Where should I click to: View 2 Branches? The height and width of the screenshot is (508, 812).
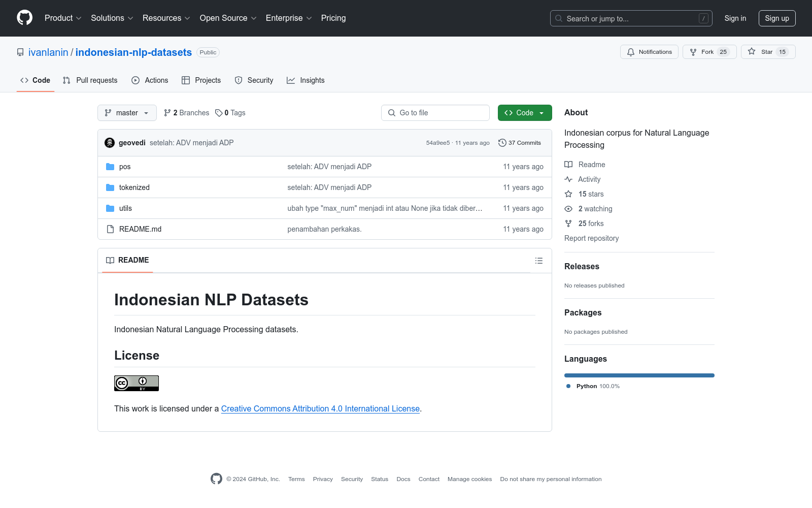[186, 113]
